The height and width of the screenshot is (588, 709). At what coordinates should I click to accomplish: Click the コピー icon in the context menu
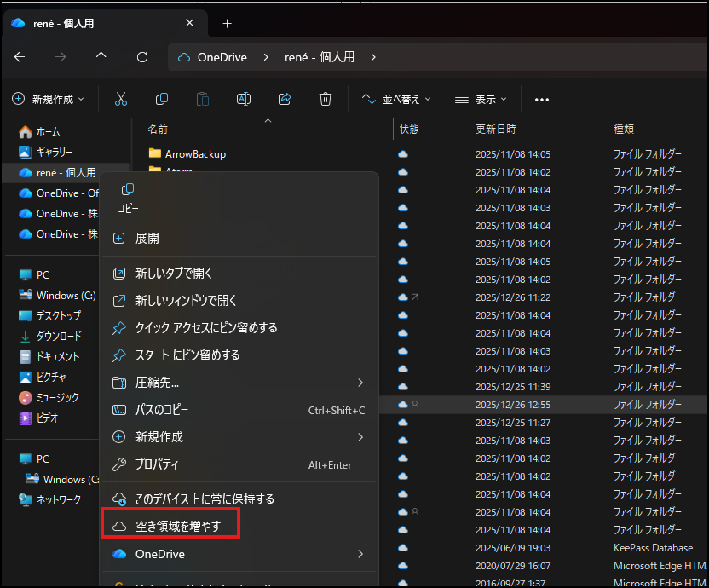coord(128,198)
